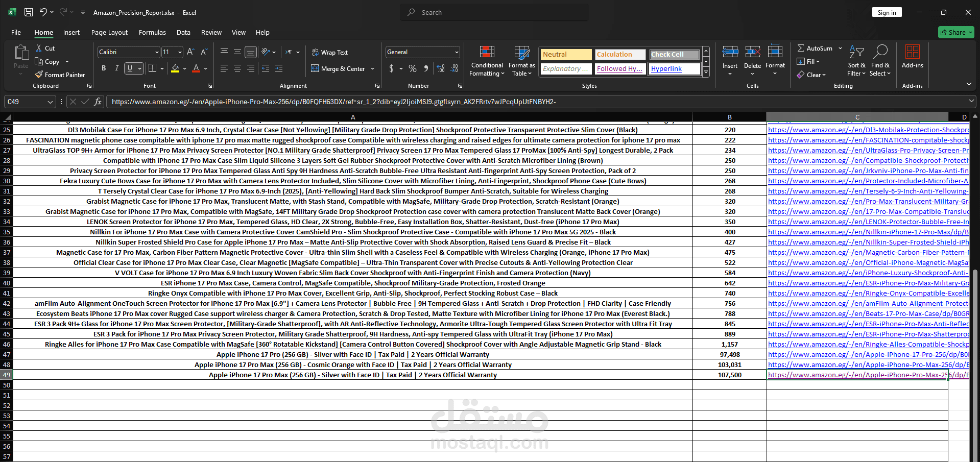
Task: Toggle Italic formatting
Action: point(117,68)
